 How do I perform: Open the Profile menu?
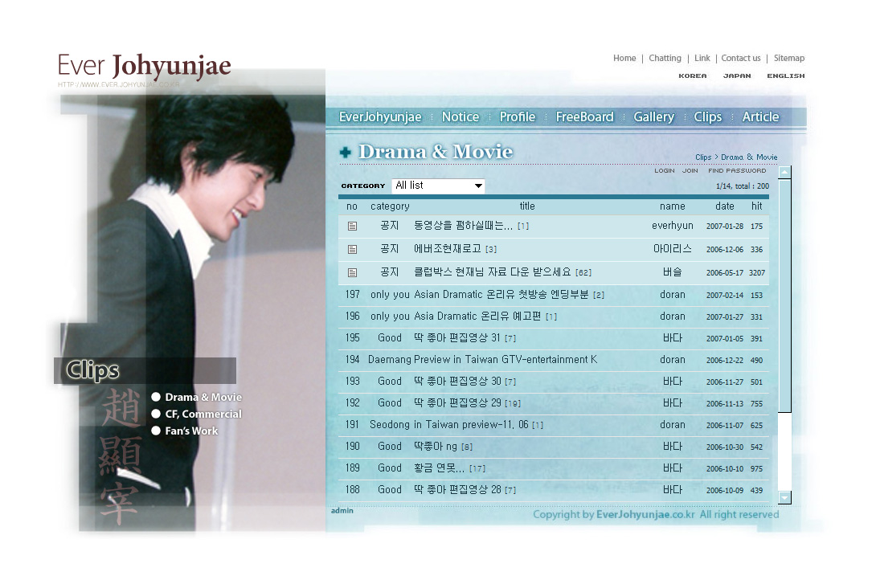518,116
